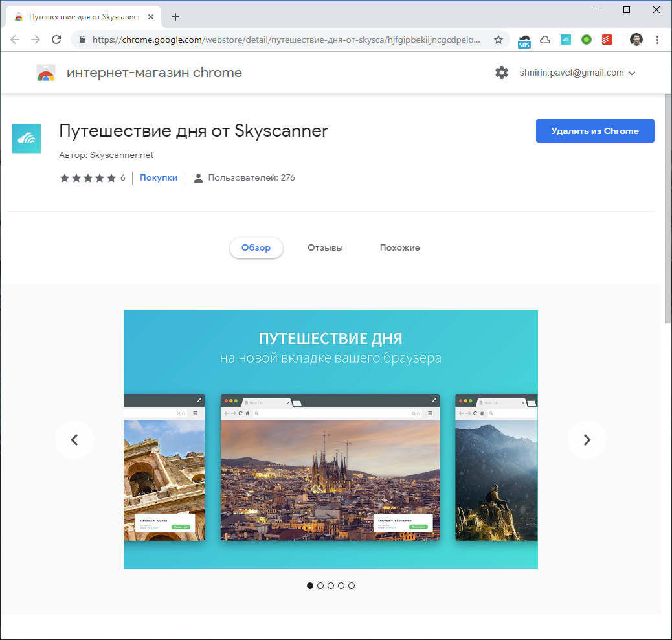Select the fifth carousel dot

tap(352, 586)
